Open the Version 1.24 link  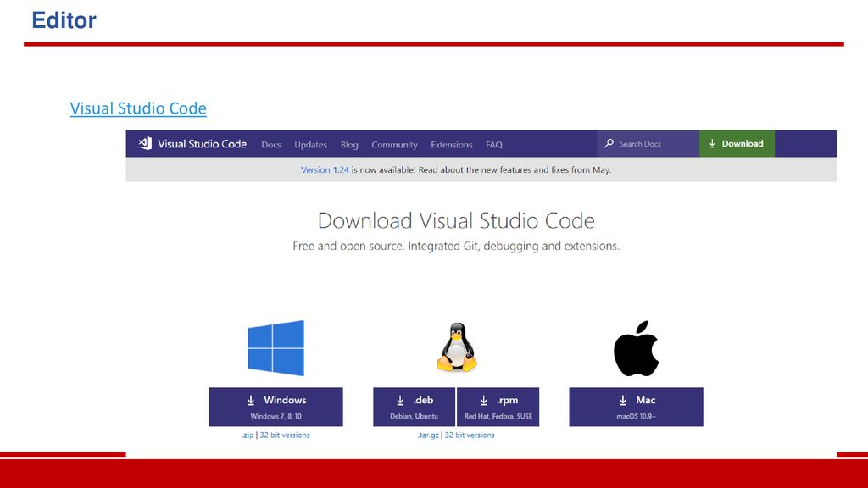325,169
